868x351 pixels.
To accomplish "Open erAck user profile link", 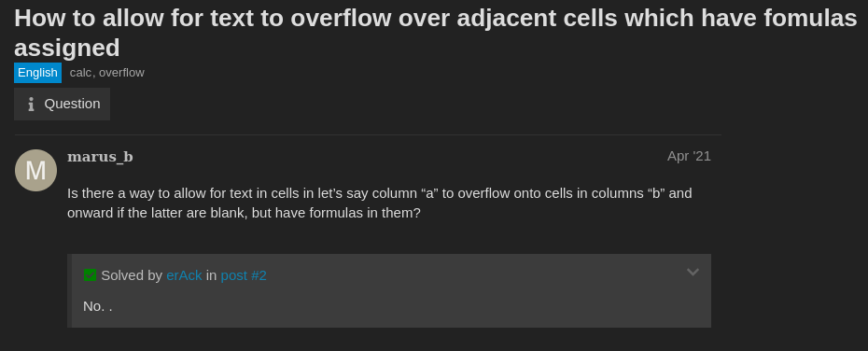I will click(x=184, y=275).
